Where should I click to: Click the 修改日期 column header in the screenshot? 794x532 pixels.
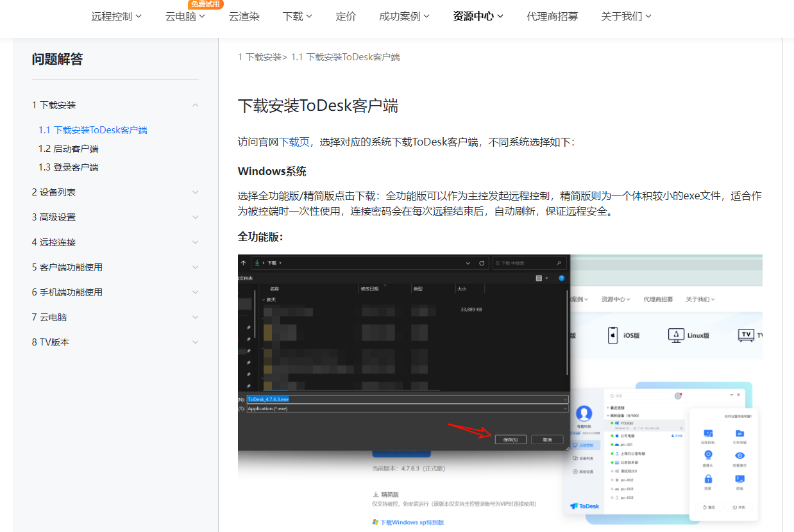pyautogui.click(x=369, y=289)
